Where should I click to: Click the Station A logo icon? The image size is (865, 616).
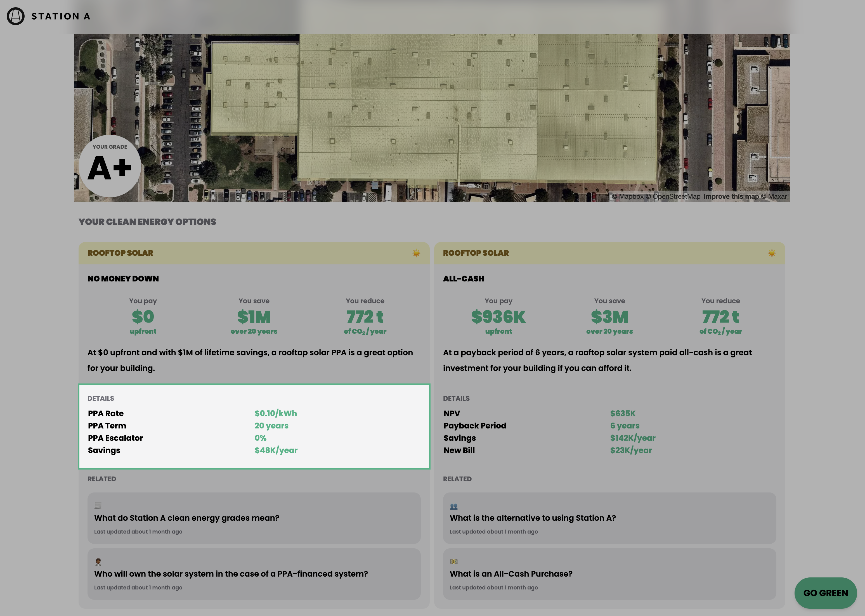click(16, 16)
